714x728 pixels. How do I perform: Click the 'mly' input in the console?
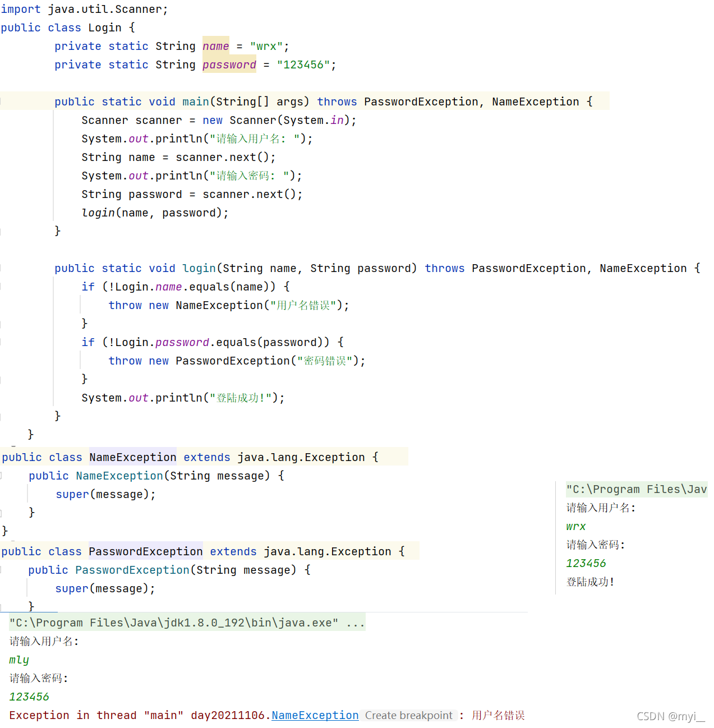tap(19, 660)
